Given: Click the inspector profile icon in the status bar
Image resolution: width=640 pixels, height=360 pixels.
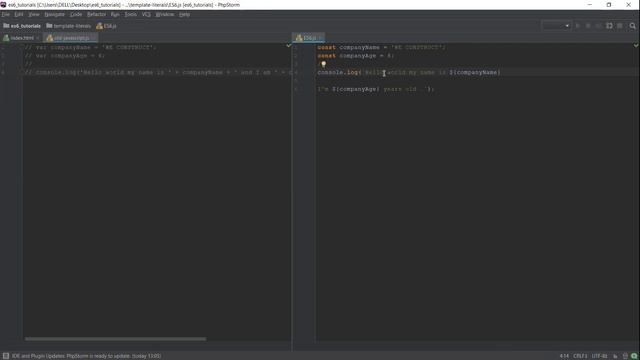Looking at the screenshot, I should point(625,356).
